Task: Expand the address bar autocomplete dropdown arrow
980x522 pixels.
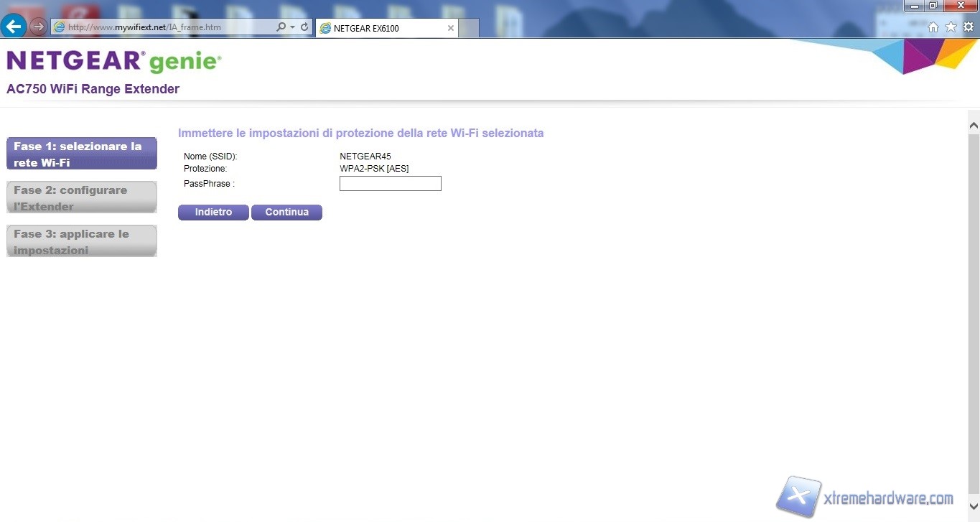Action: [293, 27]
